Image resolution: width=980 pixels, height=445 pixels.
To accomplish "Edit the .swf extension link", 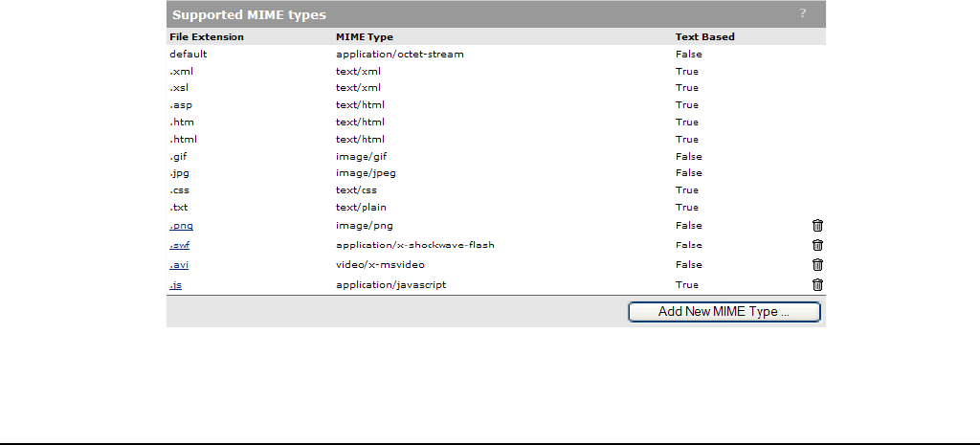I will tap(179, 245).
